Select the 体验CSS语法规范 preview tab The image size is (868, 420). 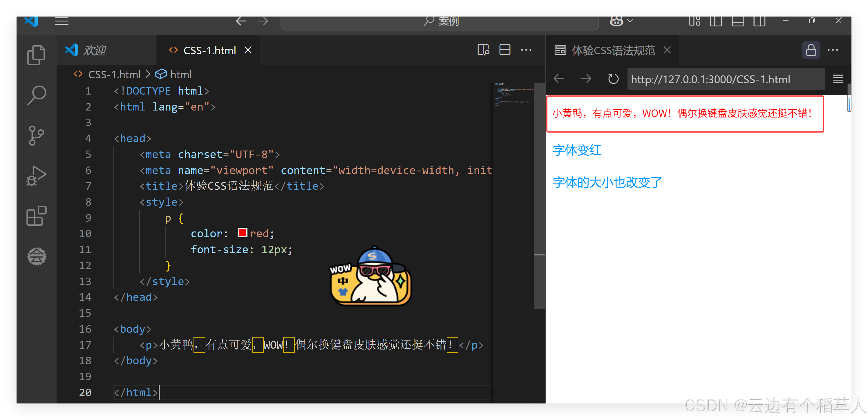click(613, 50)
